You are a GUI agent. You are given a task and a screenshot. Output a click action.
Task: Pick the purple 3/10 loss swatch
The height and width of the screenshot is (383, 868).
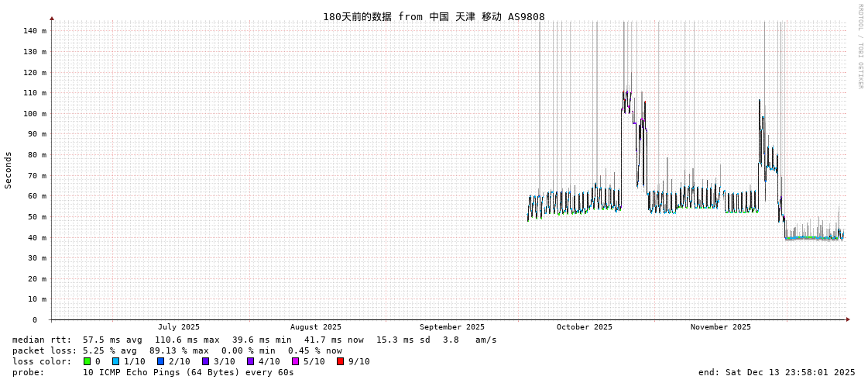[x=205, y=361]
